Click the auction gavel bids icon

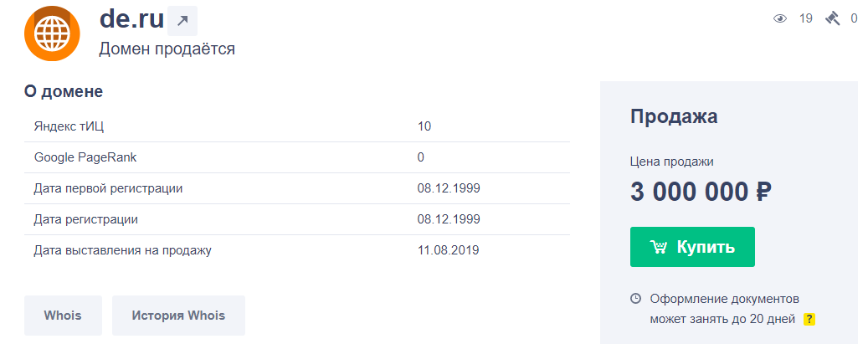click(832, 19)
